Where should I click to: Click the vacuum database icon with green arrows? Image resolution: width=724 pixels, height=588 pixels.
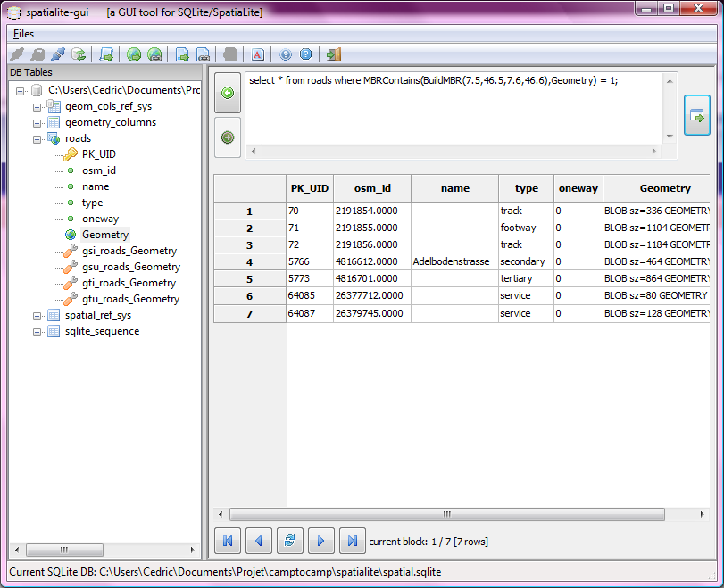(x=79, y=54)
